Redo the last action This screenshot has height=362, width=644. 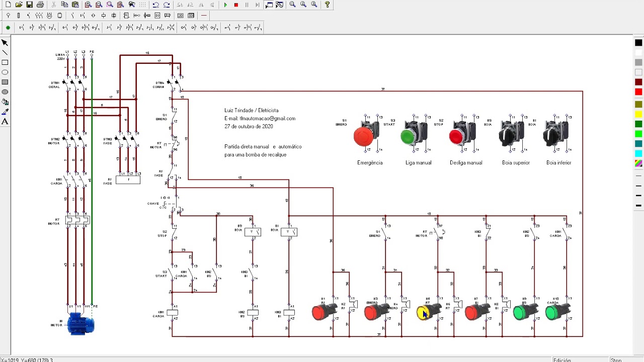click(x=167, y=5)
